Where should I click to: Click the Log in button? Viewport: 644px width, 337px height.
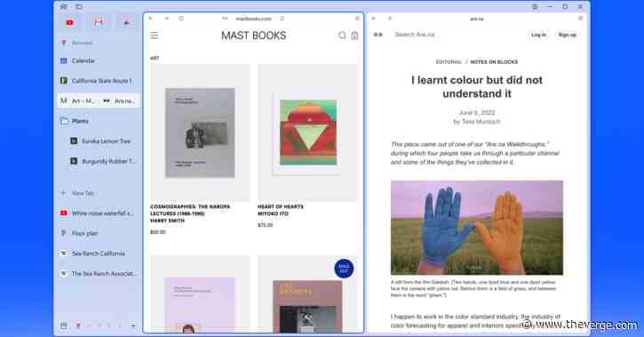click(x=538, y=35)
